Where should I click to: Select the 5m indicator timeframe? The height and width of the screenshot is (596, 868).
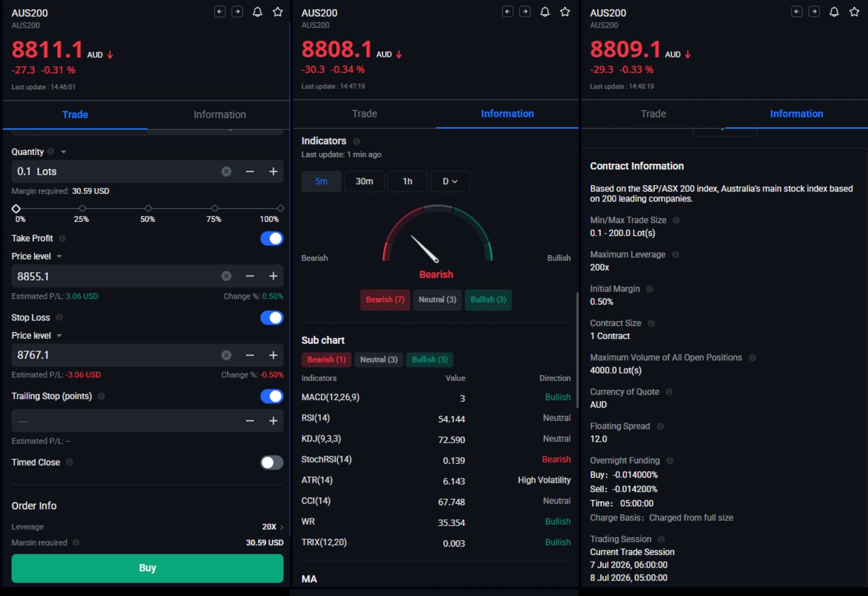click(x=321, y=181)
